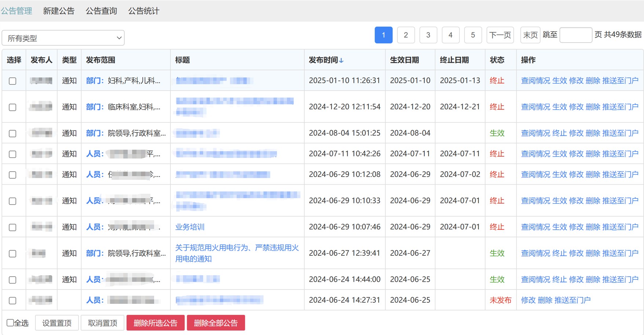Check the 全选 select-all checkbox
644x335 pixels.
(x=10, y=323)
